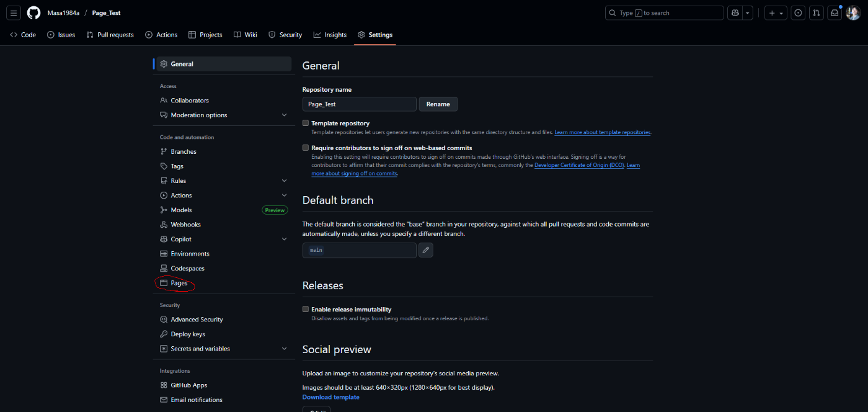Screen dimensions: 868x412
Task: Check Require contributors to sign off option
Action: tap(306, 148)
